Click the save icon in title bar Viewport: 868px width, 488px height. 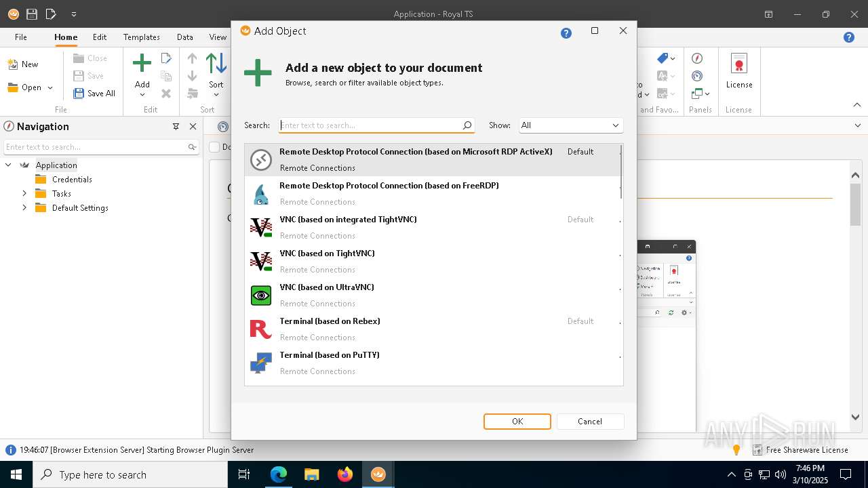(32, 14)
